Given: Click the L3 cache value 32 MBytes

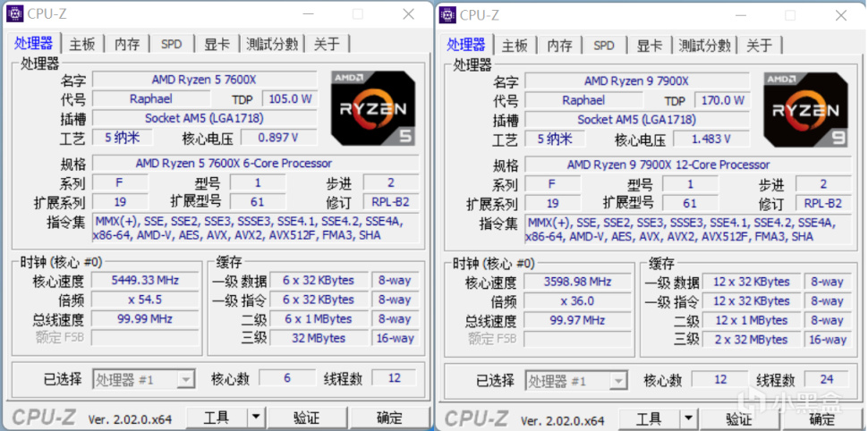Looking at the screenshot, I should coord(319,338).
